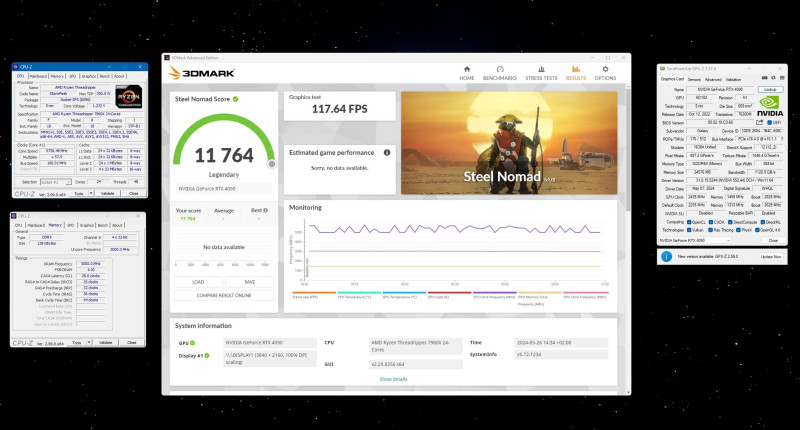Toggle the OpenCL checkbox in GPU-Z

click(x=689, y=222)
